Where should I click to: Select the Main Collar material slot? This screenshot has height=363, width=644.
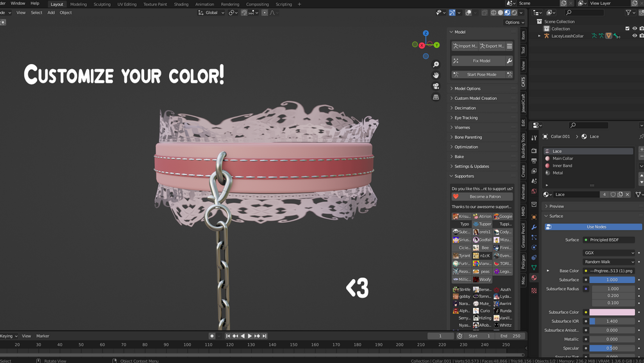(x=588, y=158)
